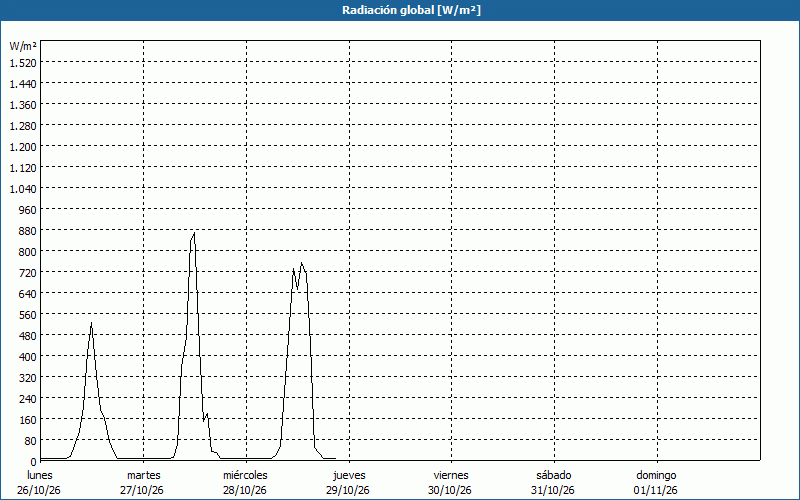Screen dimensions: 800x500
Task: Click the 'jueves' day label
Action: pyautogui.click(x=349, y=475)
